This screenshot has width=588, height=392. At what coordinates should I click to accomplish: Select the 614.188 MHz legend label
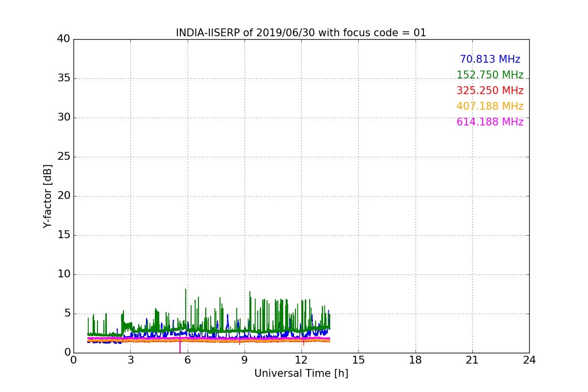click(x=490, y=122)
